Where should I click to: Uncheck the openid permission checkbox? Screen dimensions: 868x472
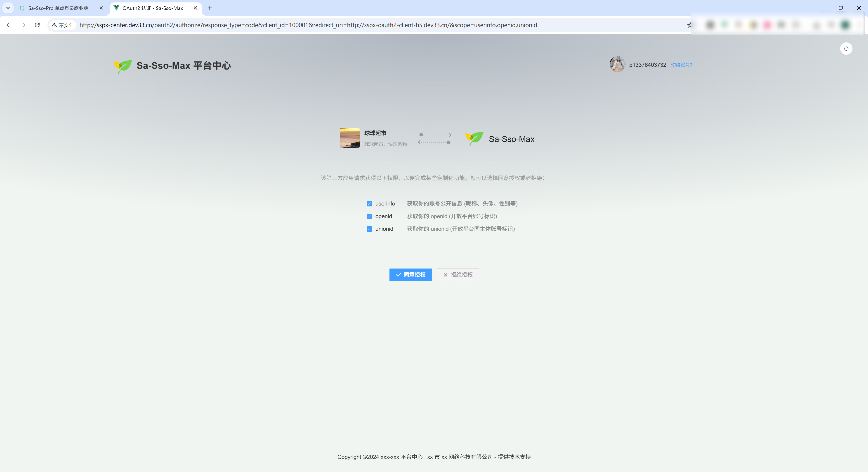[x=369, y=216]
